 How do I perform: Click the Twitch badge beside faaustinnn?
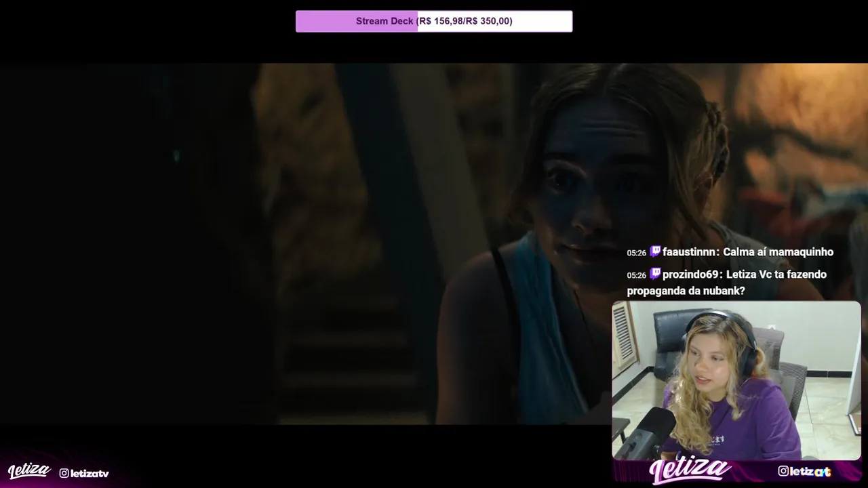point(655,251)
